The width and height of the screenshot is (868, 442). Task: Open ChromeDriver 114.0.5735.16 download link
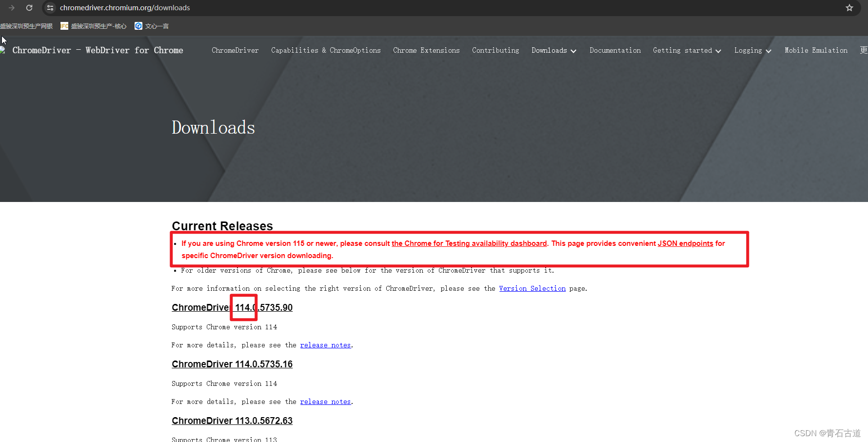232,364
